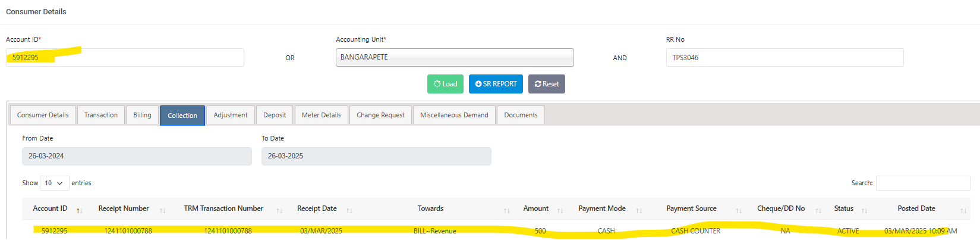This screenshot has width=980, height=240.
Task: Focus the table Search box
Action: (x=923, y=183)
